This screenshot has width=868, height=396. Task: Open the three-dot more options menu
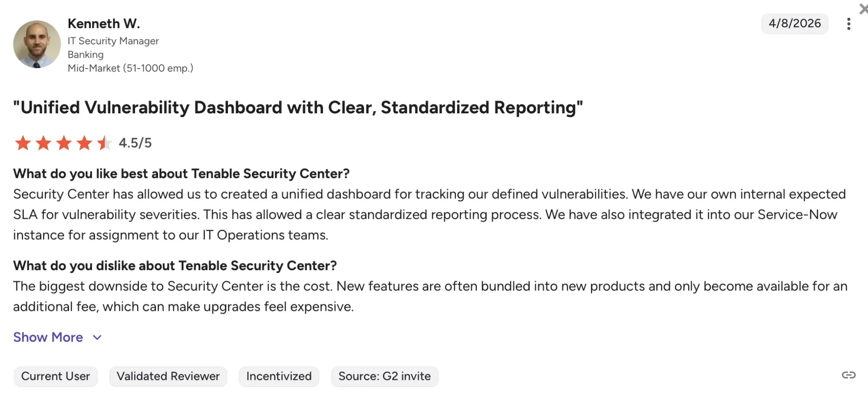point(848,24)
